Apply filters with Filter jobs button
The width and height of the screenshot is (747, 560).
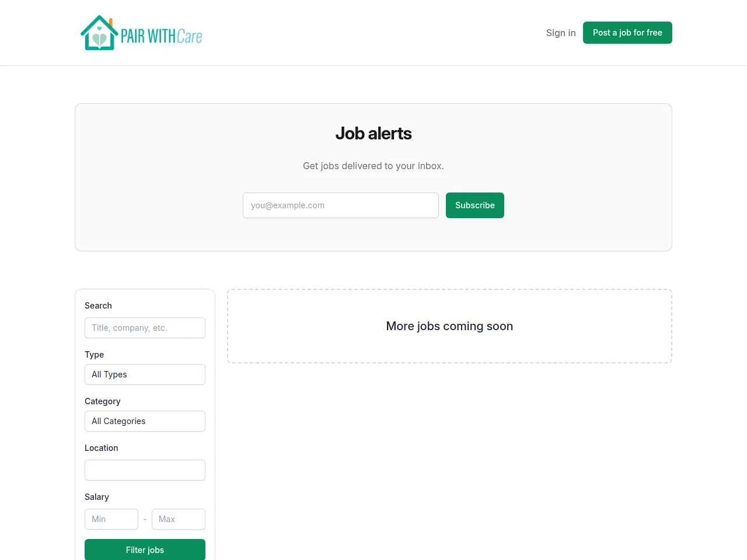[145, 550]
